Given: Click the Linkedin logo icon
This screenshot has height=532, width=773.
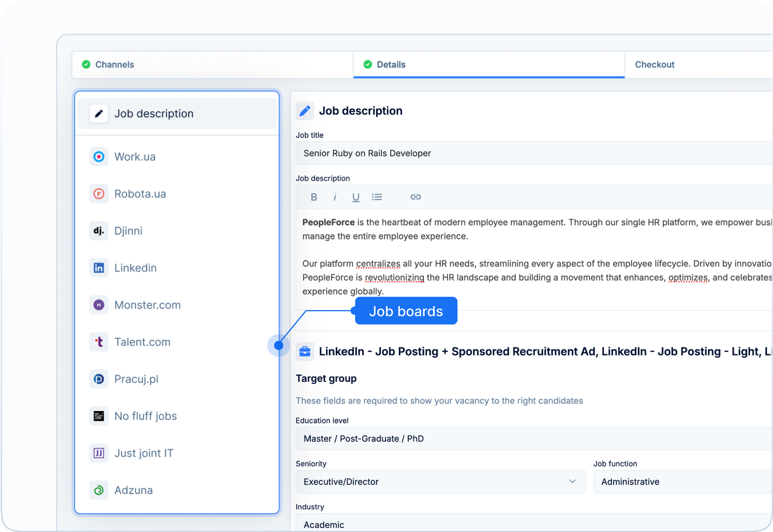Looking at the screenshot, I should (99, 268).
